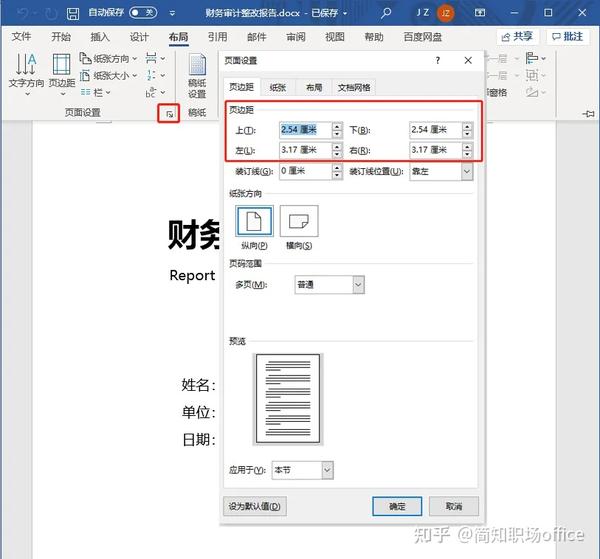Switch to the 插入 tab
This screenshot has width=600, height=559.
point(100,37)
